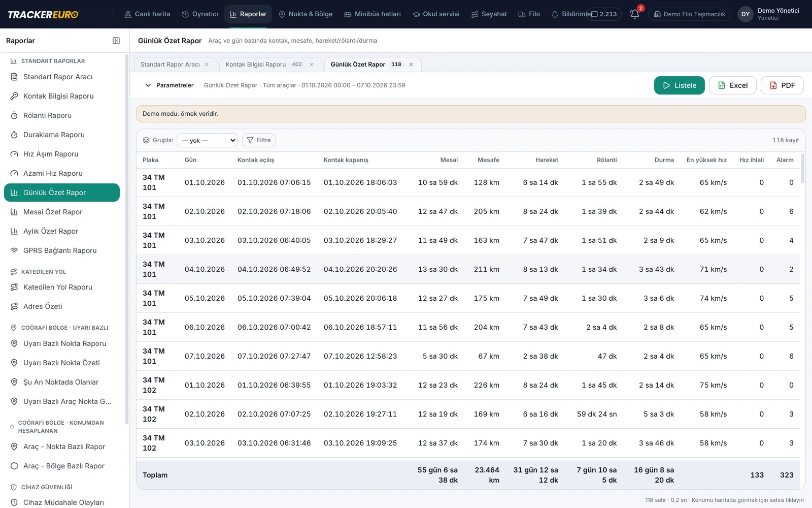Open Rölanti Raporu from sidebar

click(62, 115)
